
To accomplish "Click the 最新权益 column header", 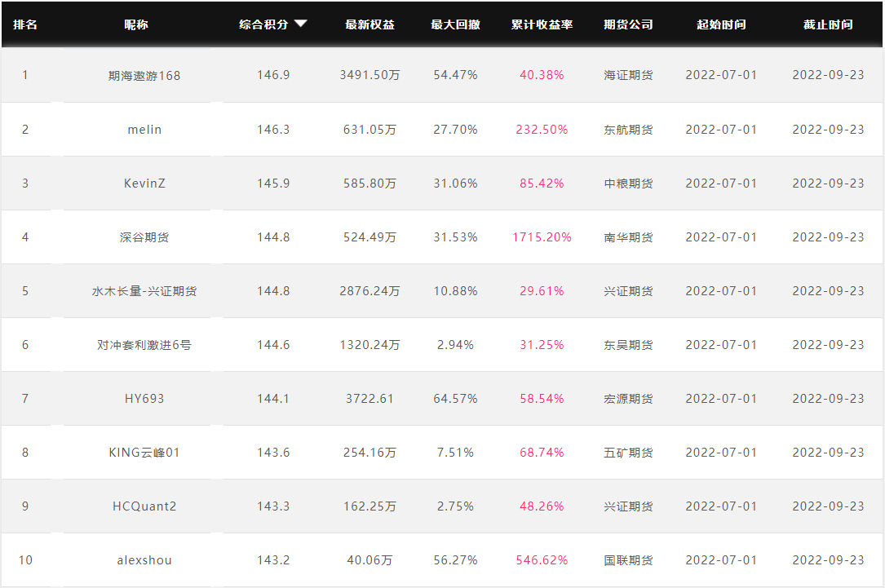I will 369,24.
